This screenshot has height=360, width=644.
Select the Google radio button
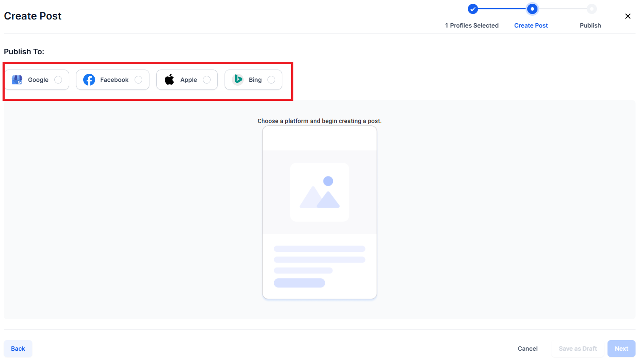pyautogui.click(x=58, y=80)
